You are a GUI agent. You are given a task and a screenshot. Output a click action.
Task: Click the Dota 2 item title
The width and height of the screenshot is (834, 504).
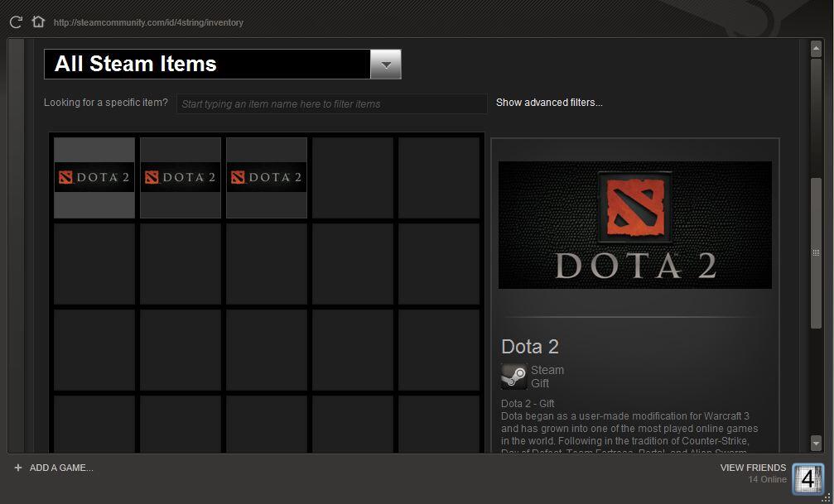click(530, 347)
